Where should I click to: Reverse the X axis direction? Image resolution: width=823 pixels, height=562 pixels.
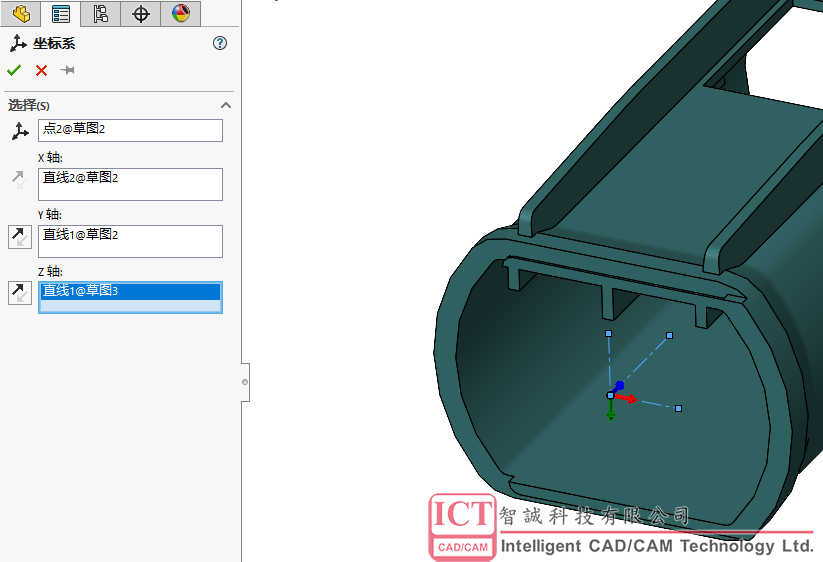pyautogui.click(x=19, y=180)
